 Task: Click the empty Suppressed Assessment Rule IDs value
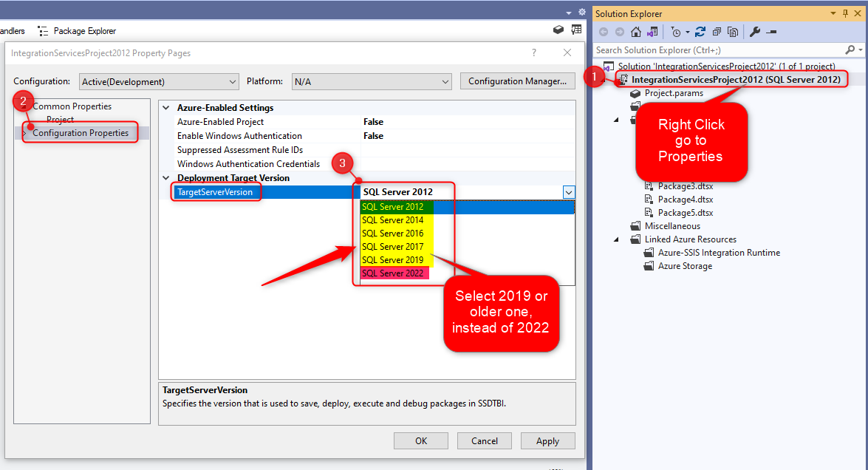click(468, 149)
